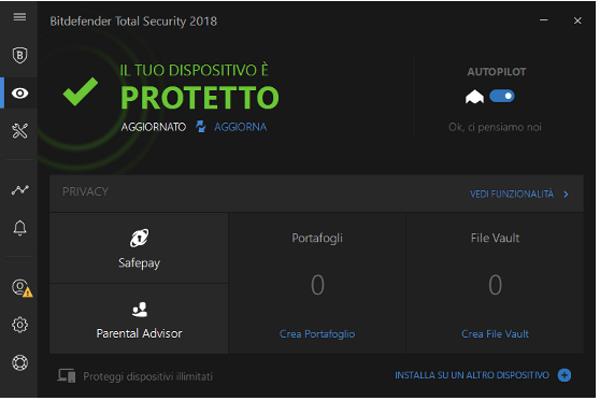The image size is (600, 401).
Task: Click the devices icon near Proteggi dispositivi
Action: pos(66,376)
